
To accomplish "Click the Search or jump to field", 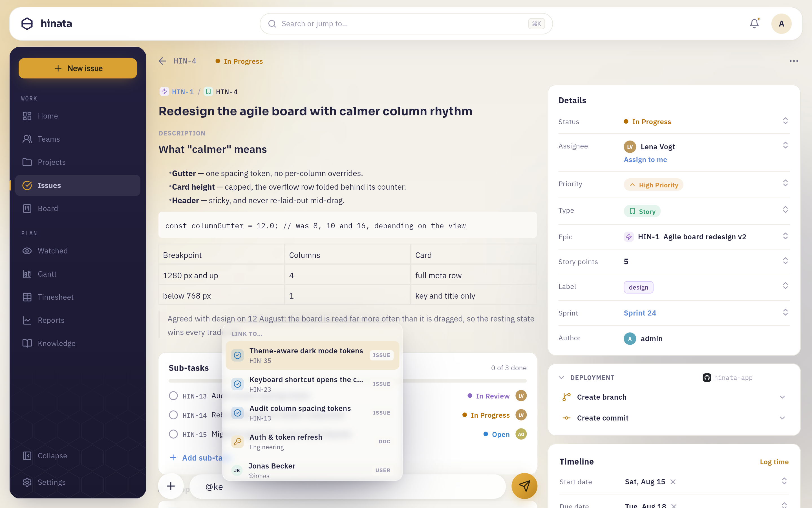I will (x=406, y=23).
